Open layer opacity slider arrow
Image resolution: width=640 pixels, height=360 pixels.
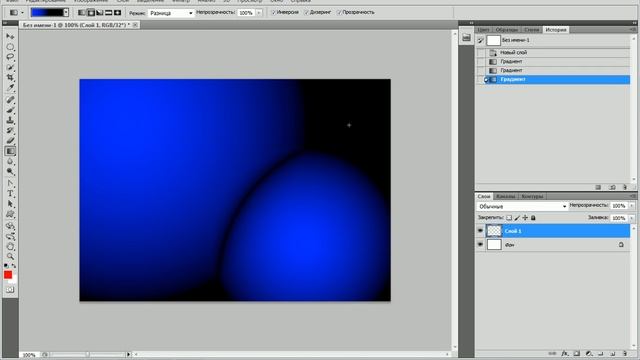tap(631, 206)
